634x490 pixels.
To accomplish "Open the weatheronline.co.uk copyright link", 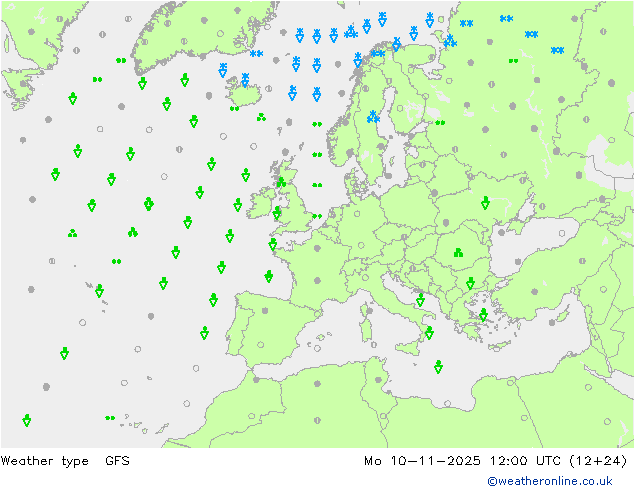I will [550, 481].
